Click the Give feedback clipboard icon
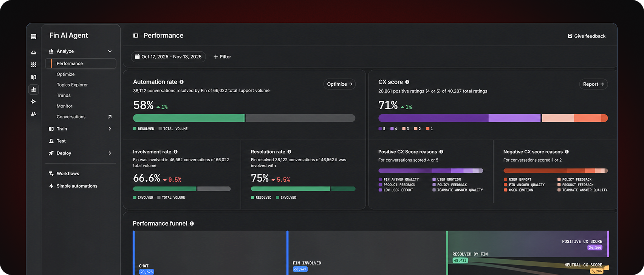The height and width of the screenshot is (275, 644). click(x=570, y=36)
